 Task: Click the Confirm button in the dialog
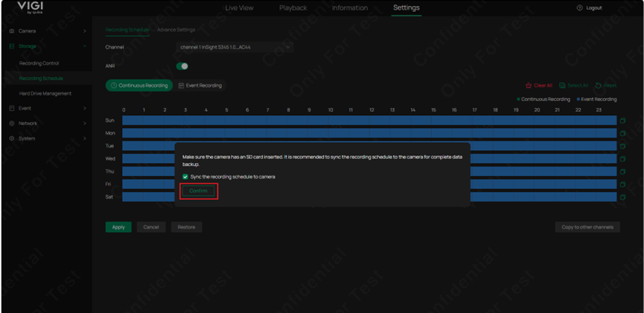[199, 191]
